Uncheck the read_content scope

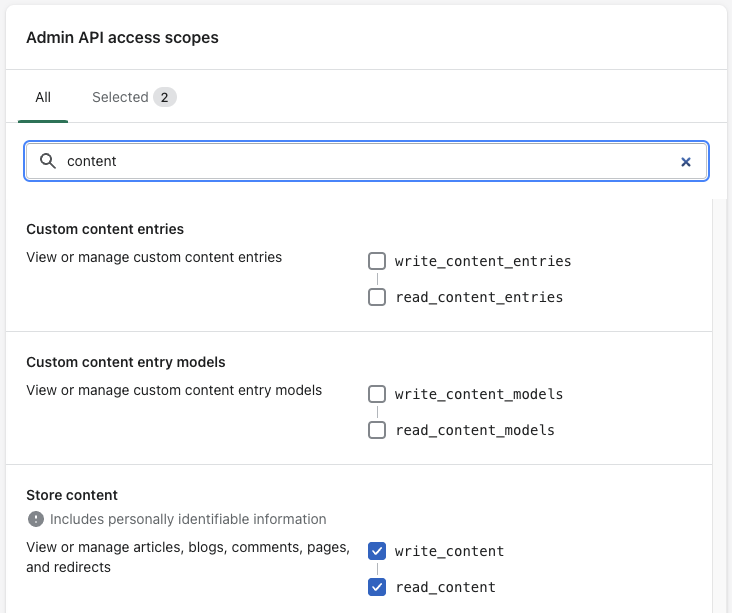tap(377, 587)
